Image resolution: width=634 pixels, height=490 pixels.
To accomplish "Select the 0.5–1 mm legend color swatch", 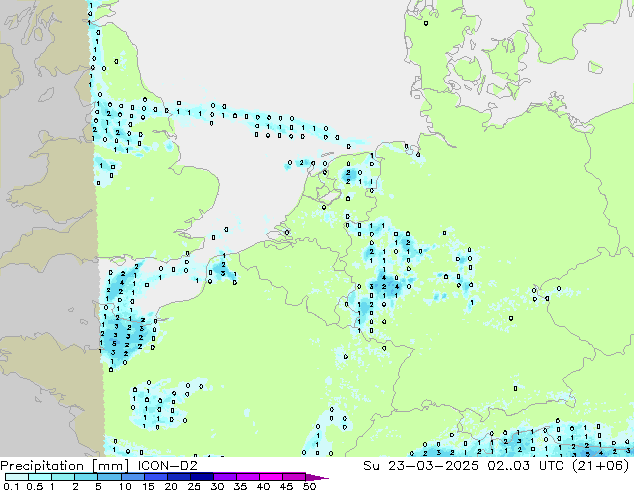I will tap(40, 477).
